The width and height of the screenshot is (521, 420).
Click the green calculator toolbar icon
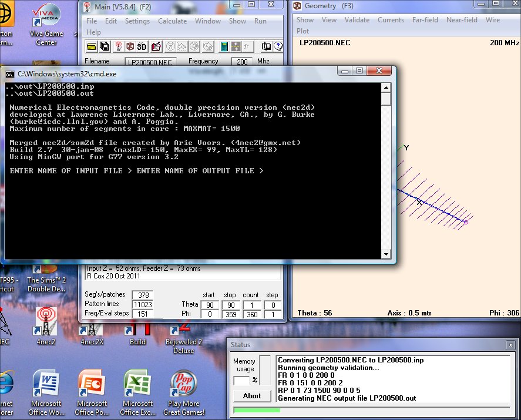(x=224, y=46)
